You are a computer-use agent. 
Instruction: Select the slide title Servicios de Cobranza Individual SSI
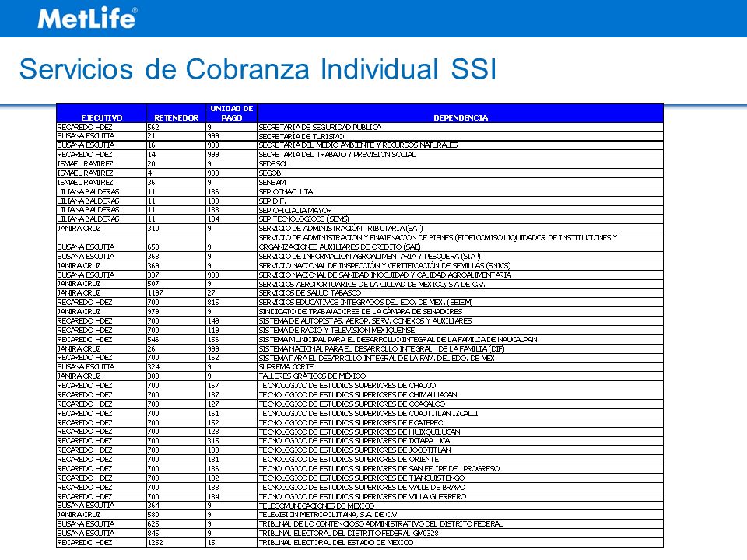[258, 68]
